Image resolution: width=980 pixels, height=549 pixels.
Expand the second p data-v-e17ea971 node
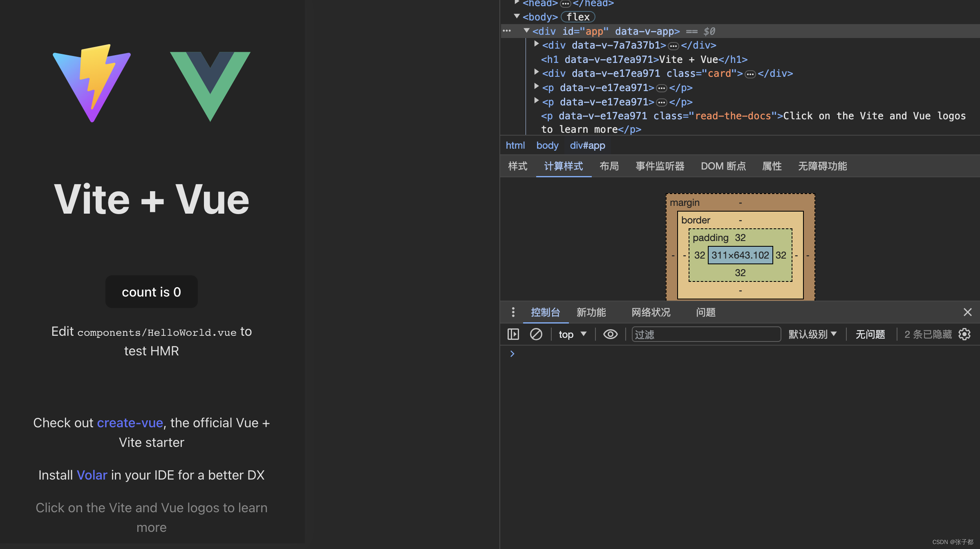pos(536,101)
